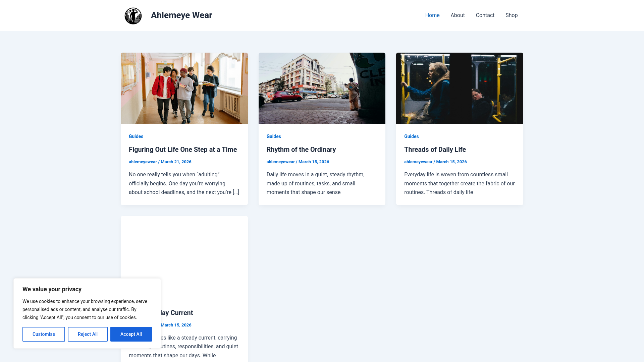This screenshot has height=362, width=644.
Task: Open ahlemeyewear author link dated March 21, 2026
Action: coord(143,162)
